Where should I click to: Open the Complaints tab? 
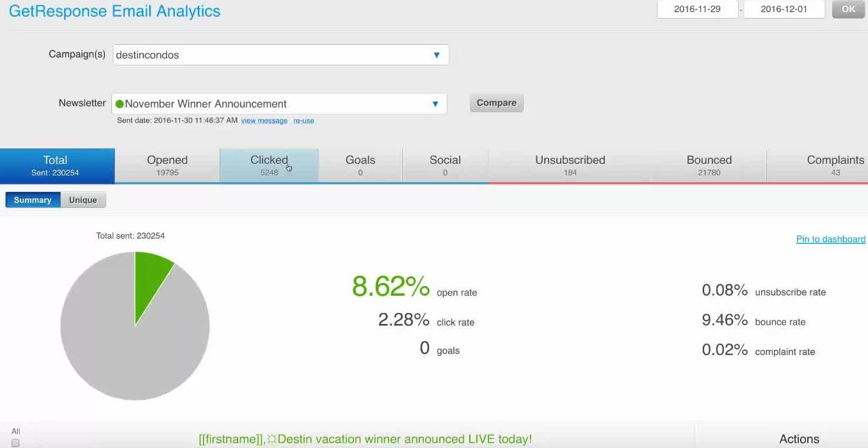[817, 166]
